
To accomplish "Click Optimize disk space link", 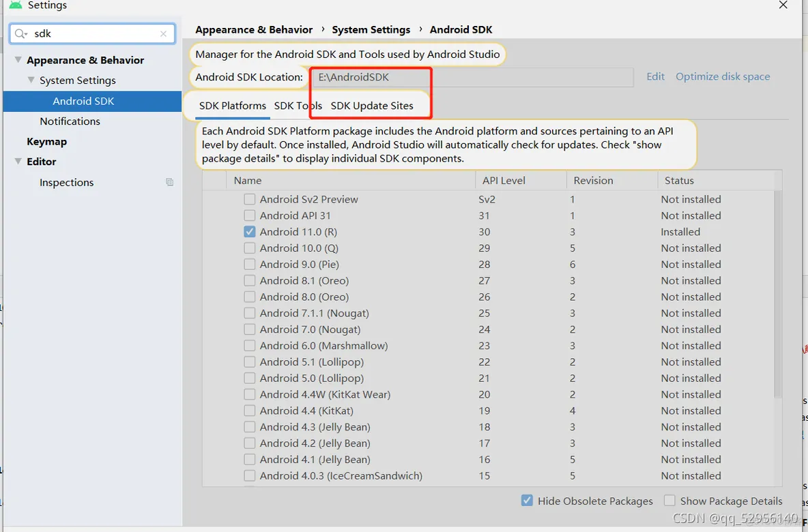I will [x=723, y=77].
